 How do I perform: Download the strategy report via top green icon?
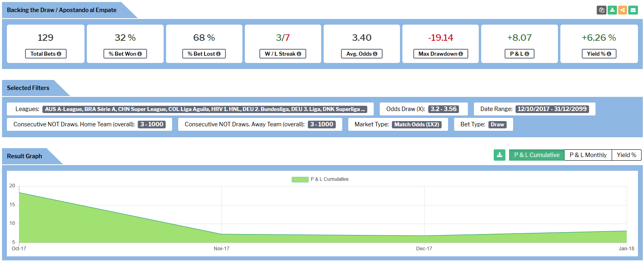coord(612,10)
